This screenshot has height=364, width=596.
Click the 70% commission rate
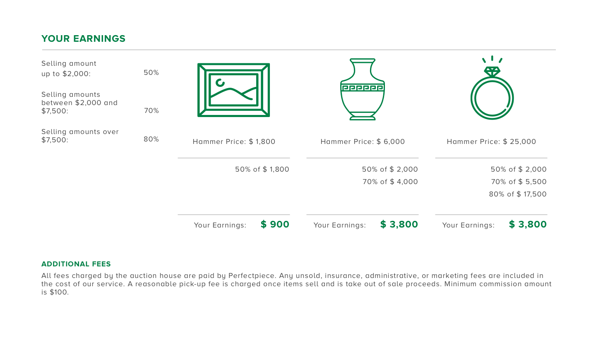point(151,110)
